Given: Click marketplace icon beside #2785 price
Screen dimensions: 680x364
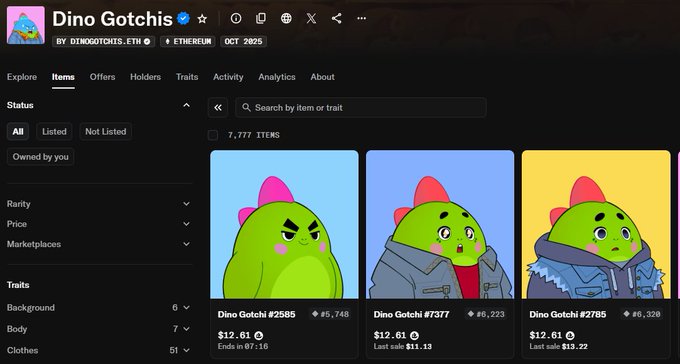Looking at the screenshot, I should (x=570, y=335).
